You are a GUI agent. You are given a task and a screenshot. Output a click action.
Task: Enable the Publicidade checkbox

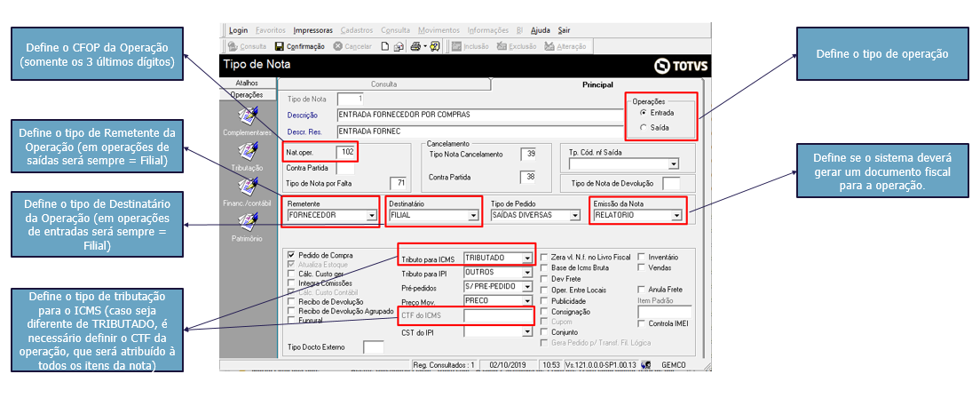[545, 300]
